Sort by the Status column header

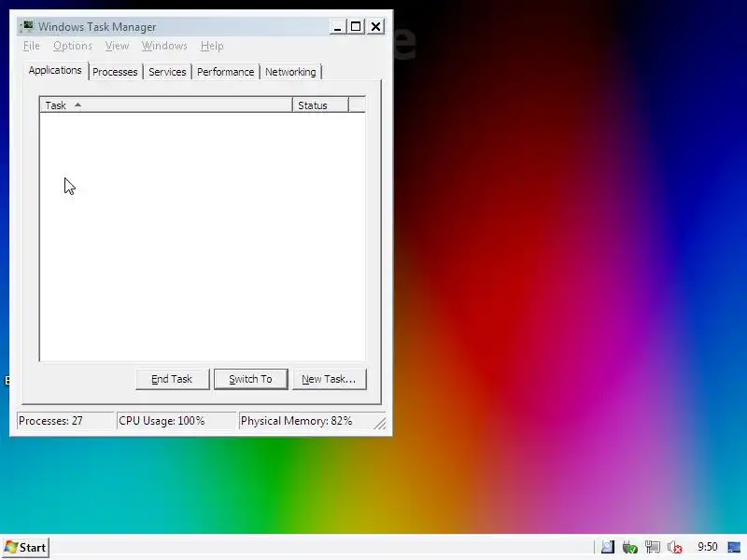(x=320, y=105)
